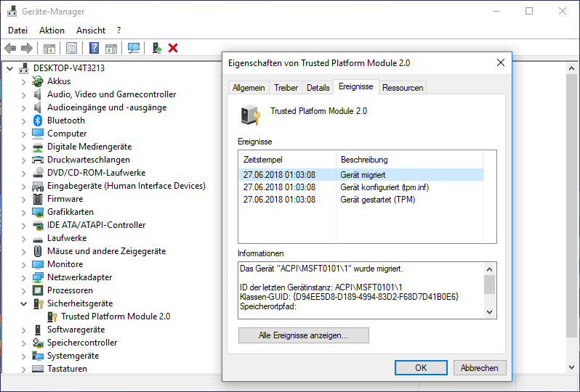This screenshot has height=392, width=580.
Task: Collapse the Sicherheitsgeräte category
Action: click(24, 303)
